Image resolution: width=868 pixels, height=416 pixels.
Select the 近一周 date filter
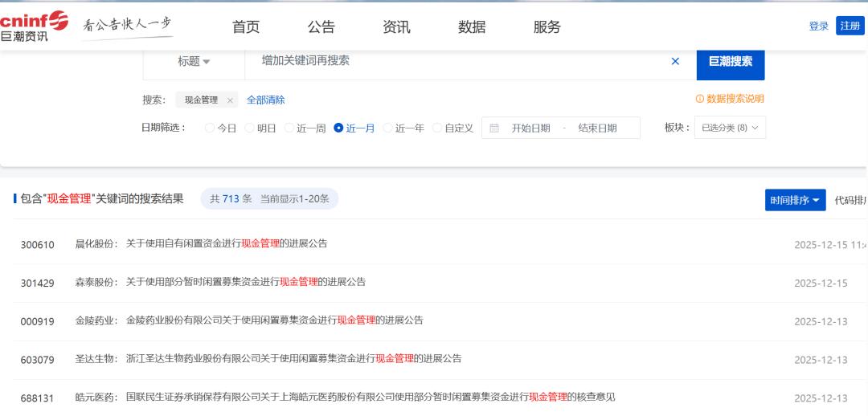289,128
